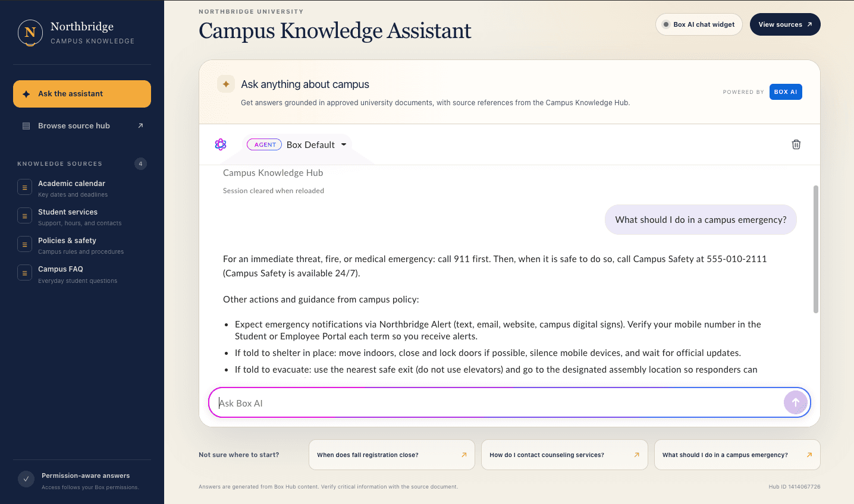Click the arrow on the counseling services suggestion

pos(636,455)
